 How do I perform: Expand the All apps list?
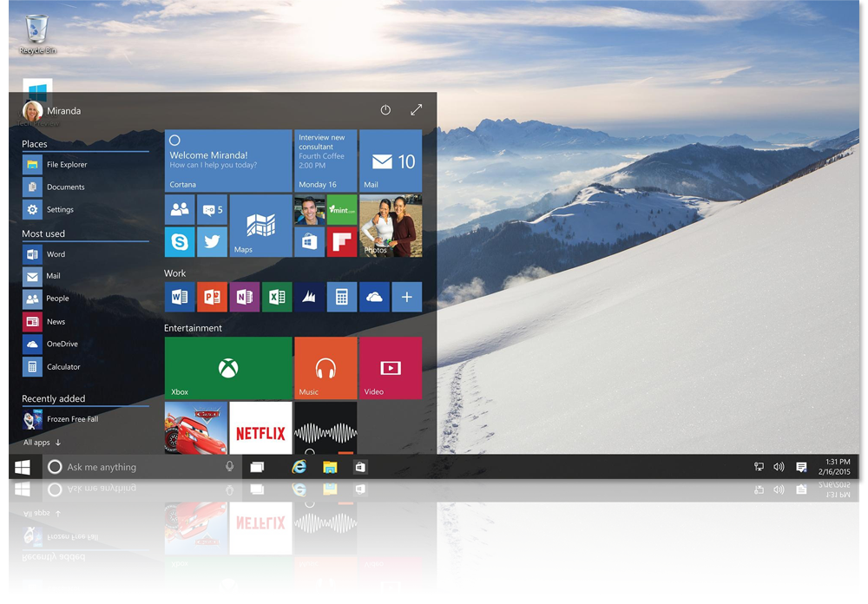(x=38, y=443)
